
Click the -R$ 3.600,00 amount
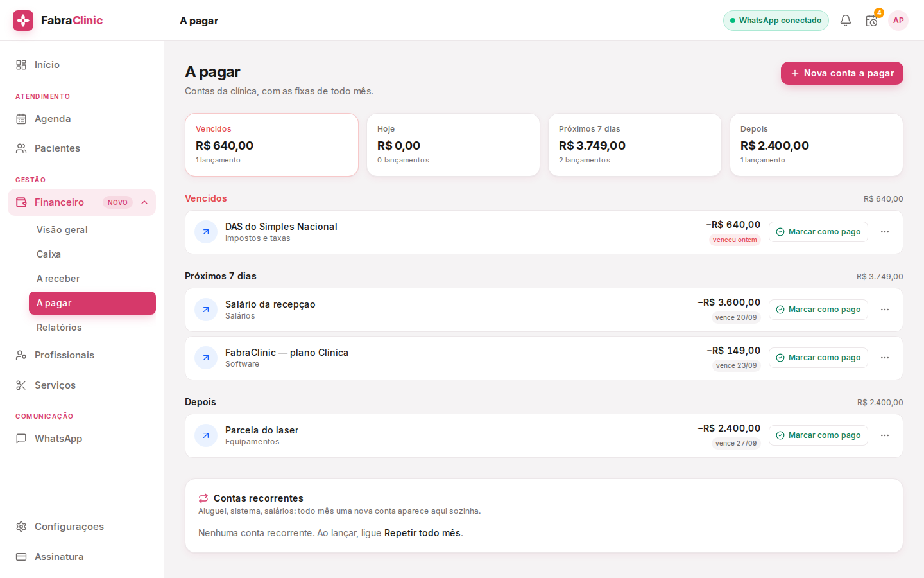(x=729, y=302)
